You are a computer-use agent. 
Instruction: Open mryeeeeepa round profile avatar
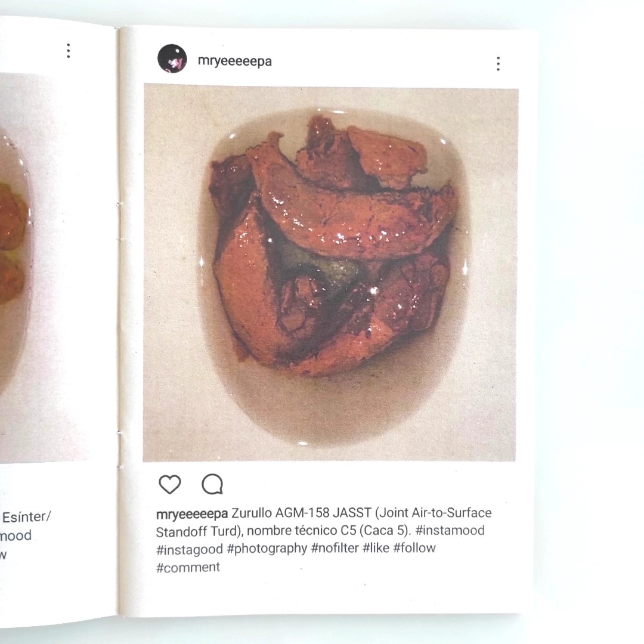tap(172, 58)
